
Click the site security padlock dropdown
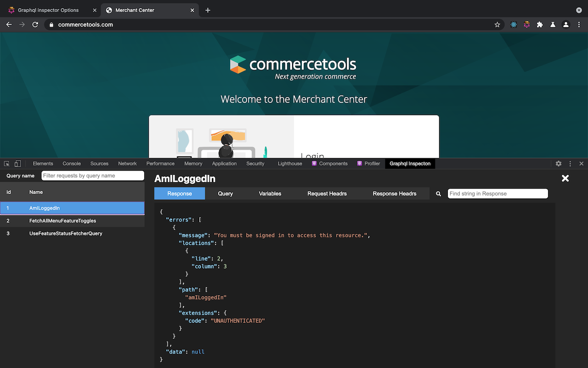point(51,24)
